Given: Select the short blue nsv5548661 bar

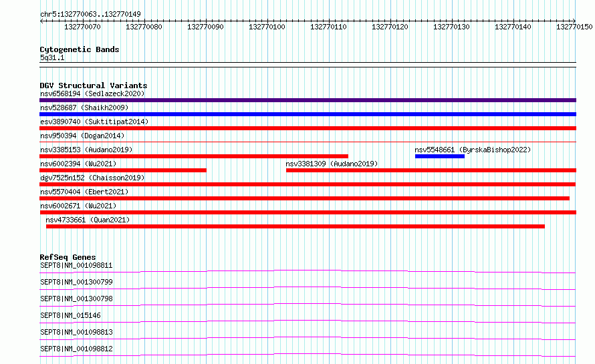Looking at the screenshot, I should 440,156.
